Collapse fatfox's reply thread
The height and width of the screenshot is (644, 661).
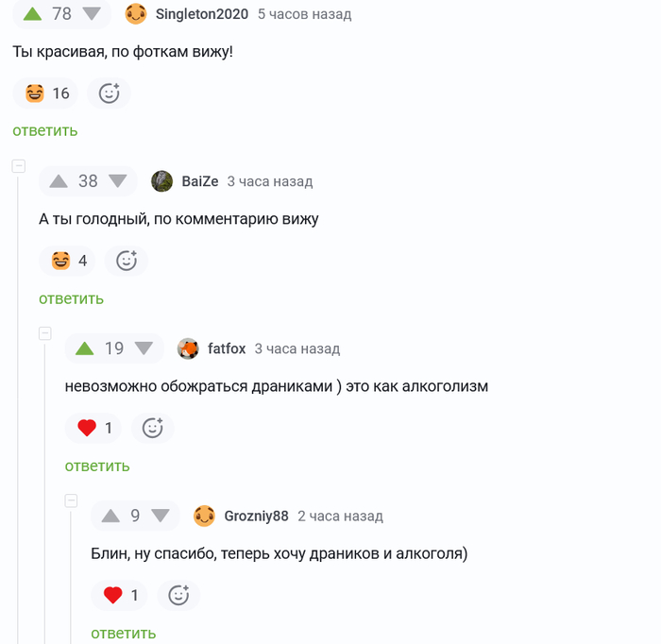(x=45, y=333)
